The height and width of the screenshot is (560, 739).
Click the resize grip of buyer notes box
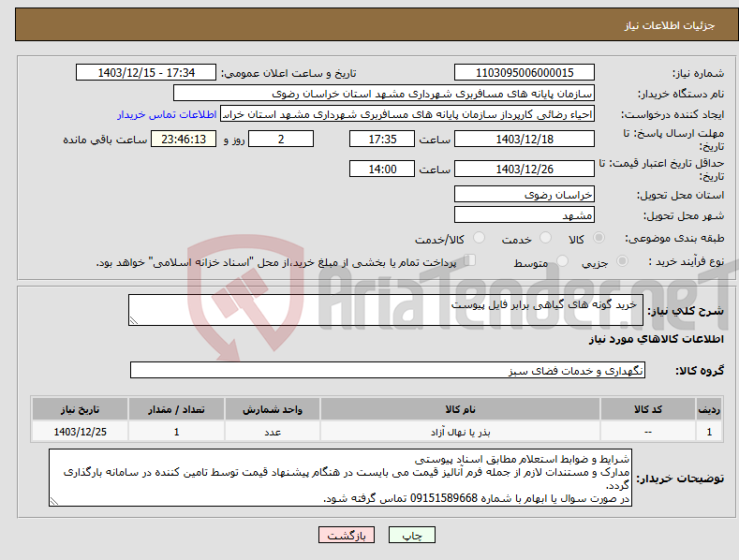pos(54,501)
